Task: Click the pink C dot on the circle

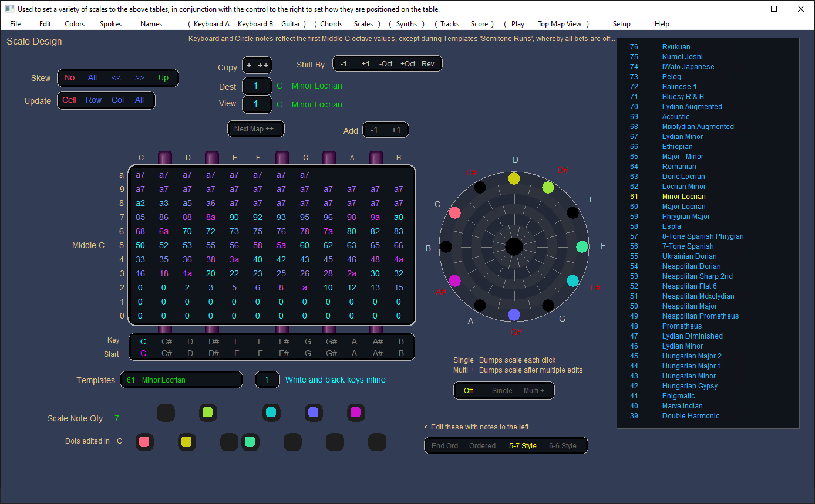Action: click(454, 212)
